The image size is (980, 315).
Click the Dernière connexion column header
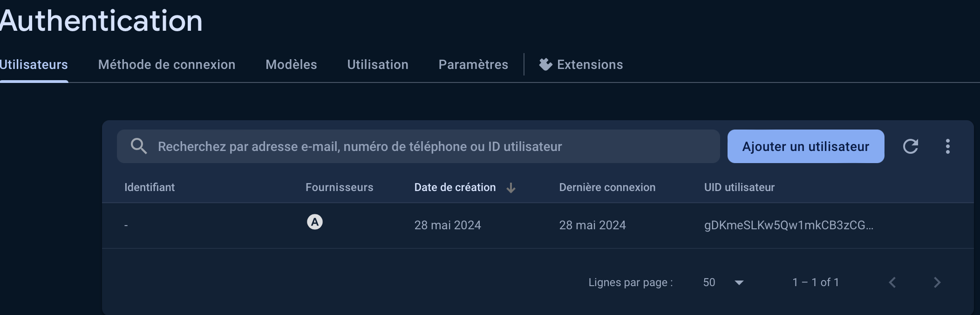[607, 187]
